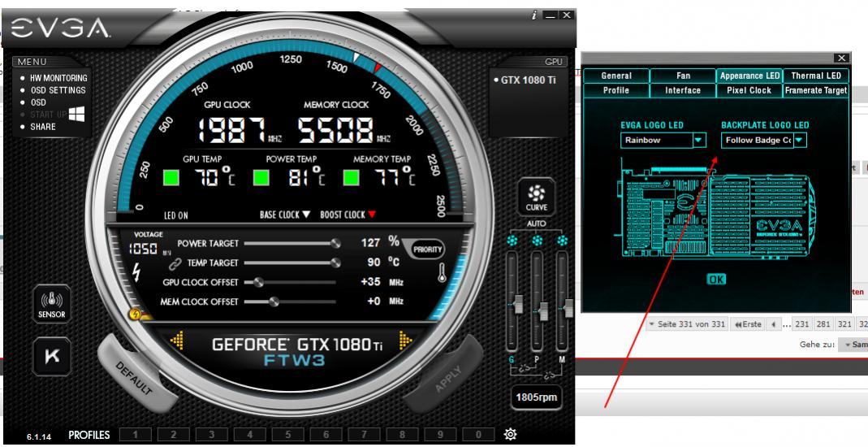The width and height of the screenshot is (868, 447).
Task: Open the EVGA LOGO LED dropdown
Action: (700, 140)
